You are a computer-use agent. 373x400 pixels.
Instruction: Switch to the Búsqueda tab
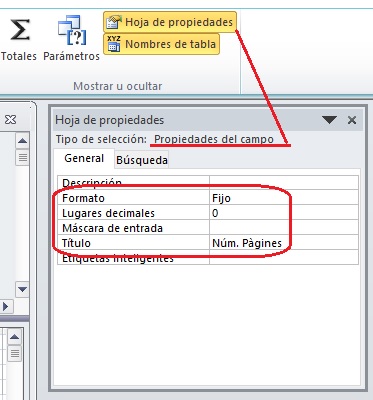pos(142,160)
